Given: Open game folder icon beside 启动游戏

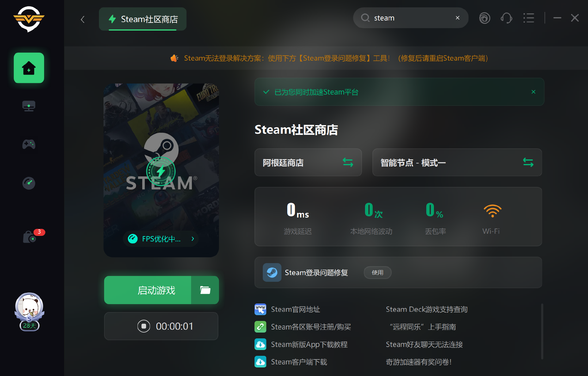Looking at the screenshot, I should click(x=205, y=290).
